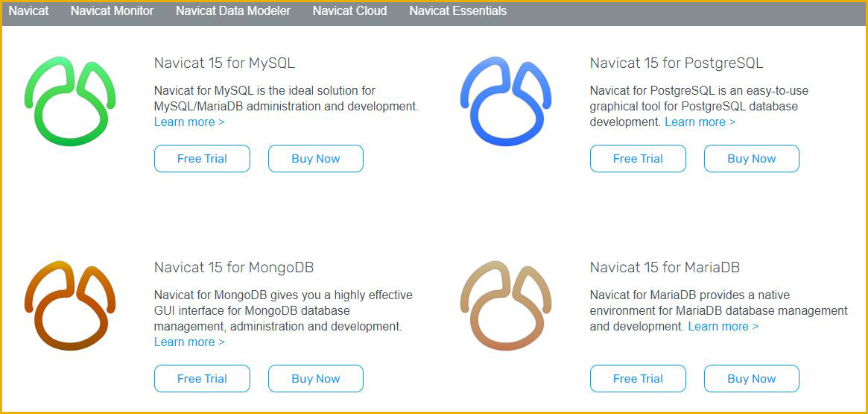Start Free Trial for Navicat for MongoDB

coord(202,378)
